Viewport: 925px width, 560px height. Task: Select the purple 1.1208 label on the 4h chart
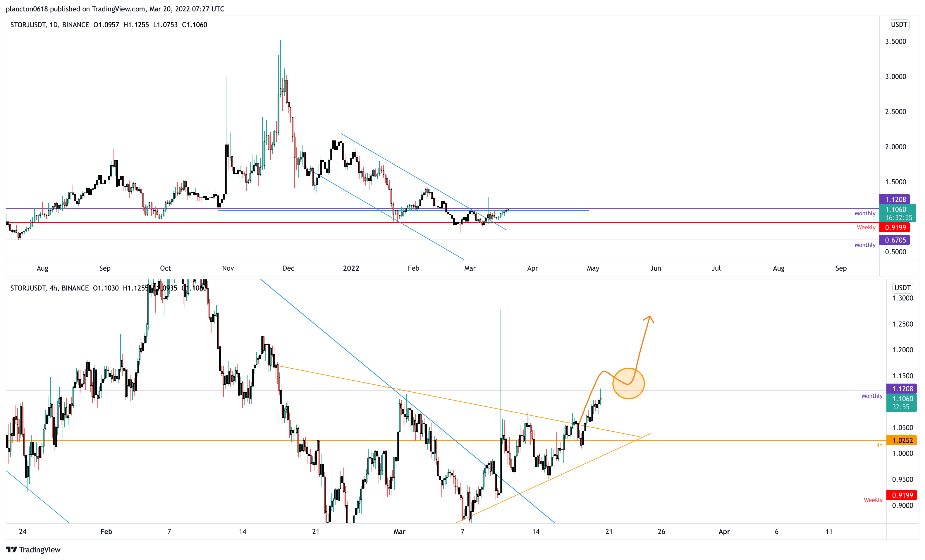(902, 389)
